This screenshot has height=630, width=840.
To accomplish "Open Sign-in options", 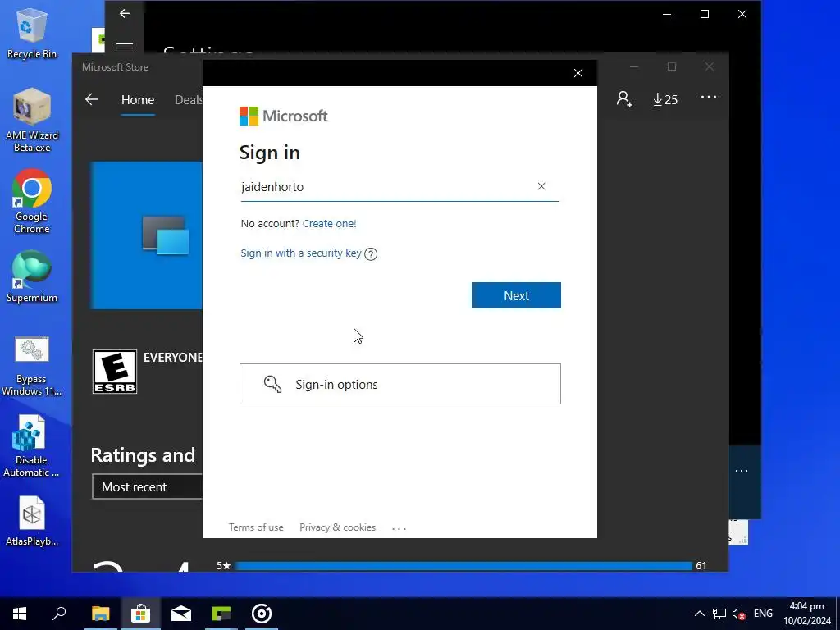I will point(400,384).
